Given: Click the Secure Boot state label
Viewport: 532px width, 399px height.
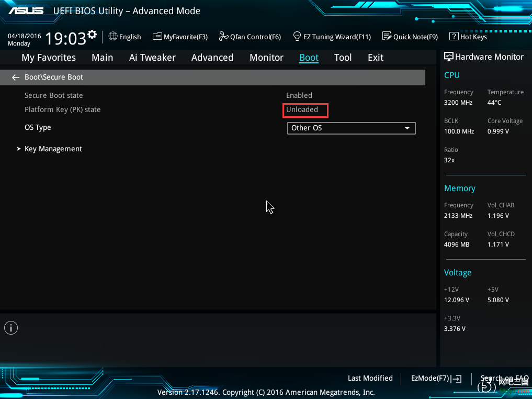Looking at the screenshot, I should coord(53,95).
